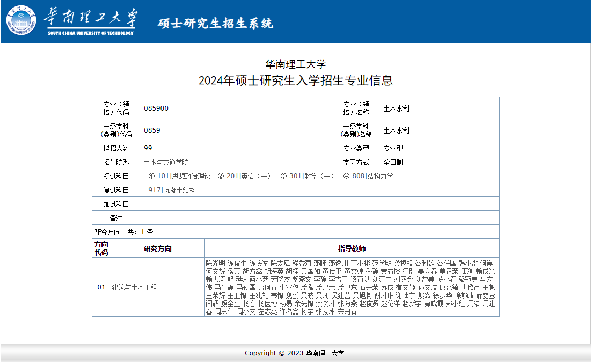Screen dimensions: 592x364
Task: Click advisor name 宋丹青 at list end
Action: click(347, 312)
